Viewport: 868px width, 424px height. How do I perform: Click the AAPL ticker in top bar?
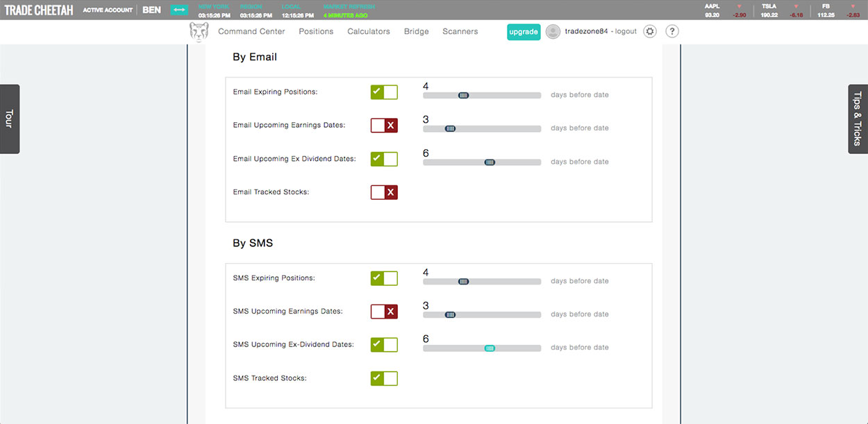click(x=712, y=6)
